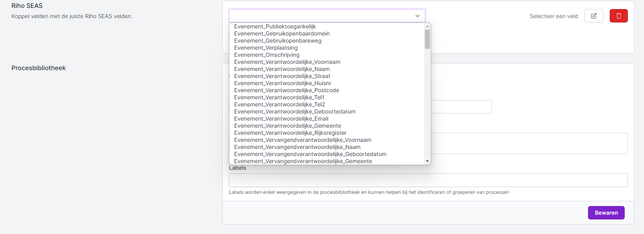Click the edit pencil icon button

coord(594,16)
